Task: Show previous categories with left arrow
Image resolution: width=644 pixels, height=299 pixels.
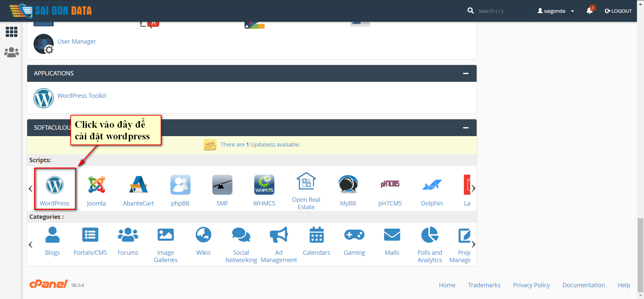Action: (x=31, y=244)
